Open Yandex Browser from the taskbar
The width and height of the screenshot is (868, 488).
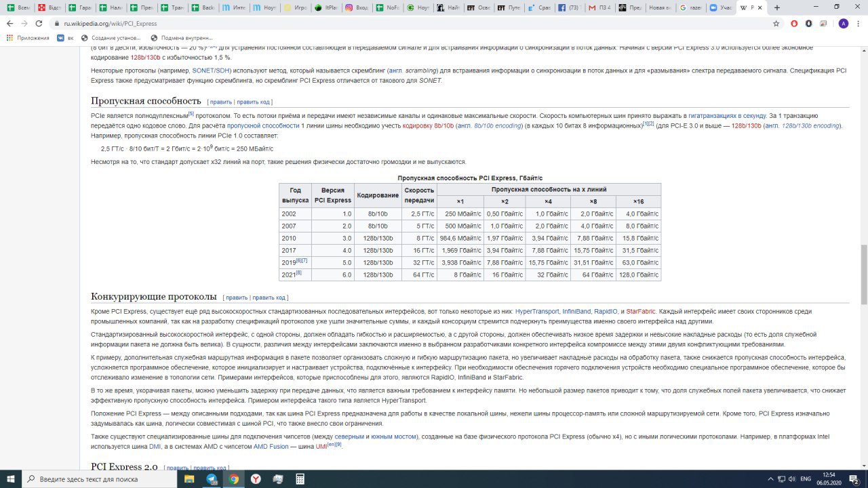[x=256, y=479]
